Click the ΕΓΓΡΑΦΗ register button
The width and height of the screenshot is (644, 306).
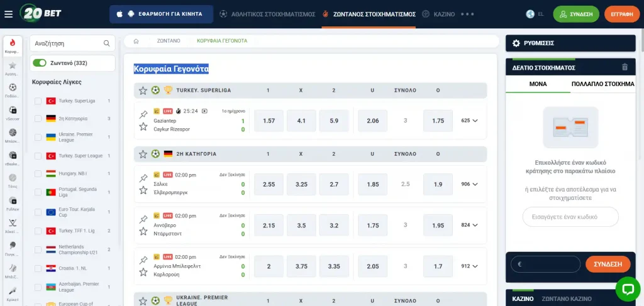click(622, 14)
